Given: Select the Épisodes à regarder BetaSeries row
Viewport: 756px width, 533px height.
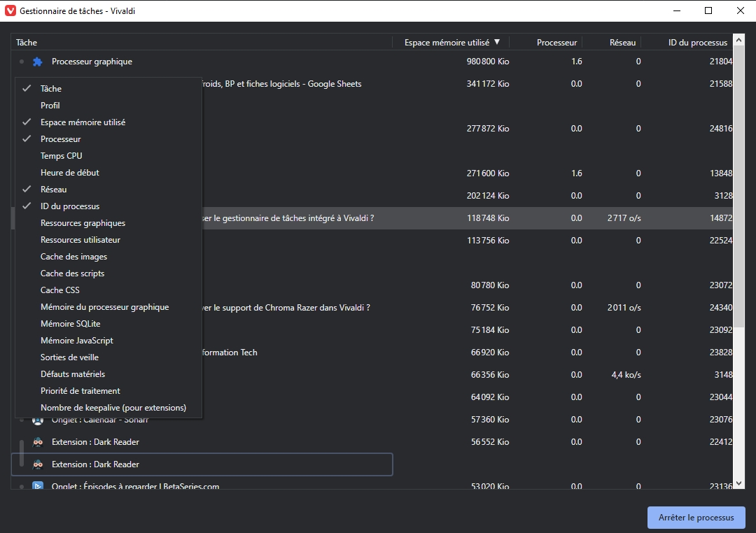Looking at the screenshot, I should coord(372,484).
